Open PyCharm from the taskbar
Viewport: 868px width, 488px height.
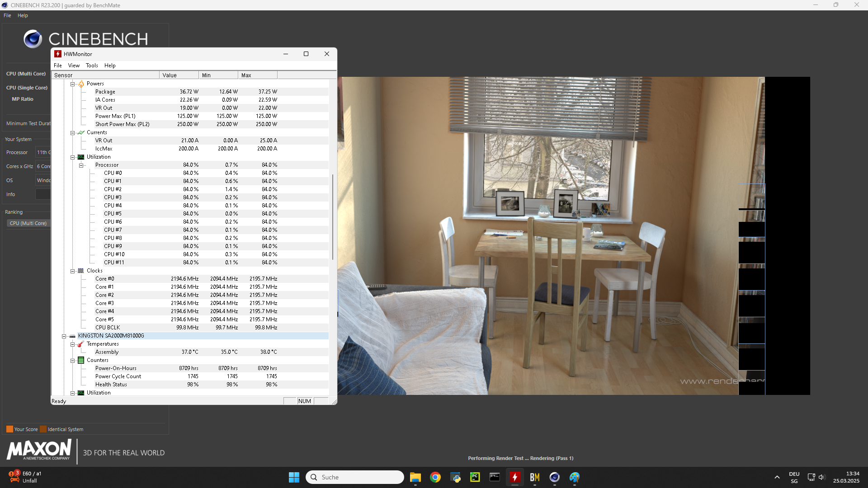pos(475,477)
